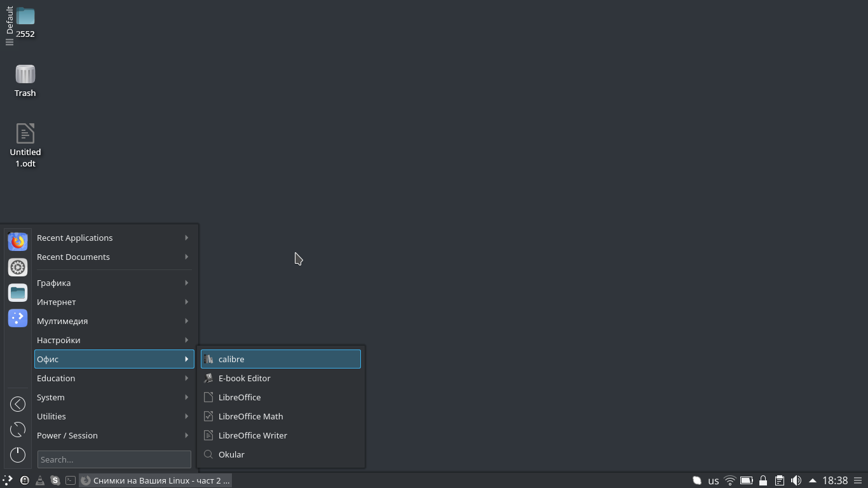The width and height of the screenshot is (868, 488).
Task: Launch the Discover software center favorite
Action: click(18, 318)
